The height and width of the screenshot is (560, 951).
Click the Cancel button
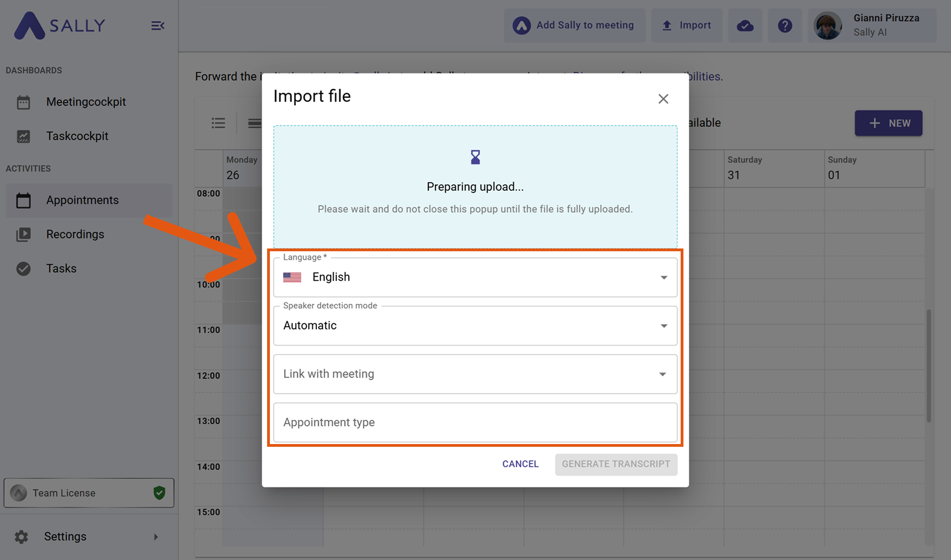(x=520, y=464)
